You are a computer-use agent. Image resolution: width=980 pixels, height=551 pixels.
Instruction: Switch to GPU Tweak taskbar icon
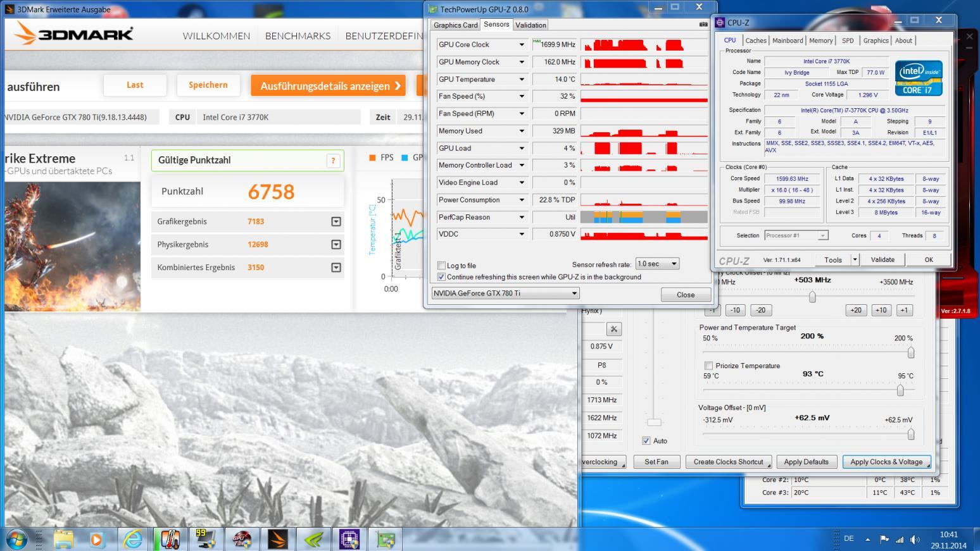tap(241, 540)
